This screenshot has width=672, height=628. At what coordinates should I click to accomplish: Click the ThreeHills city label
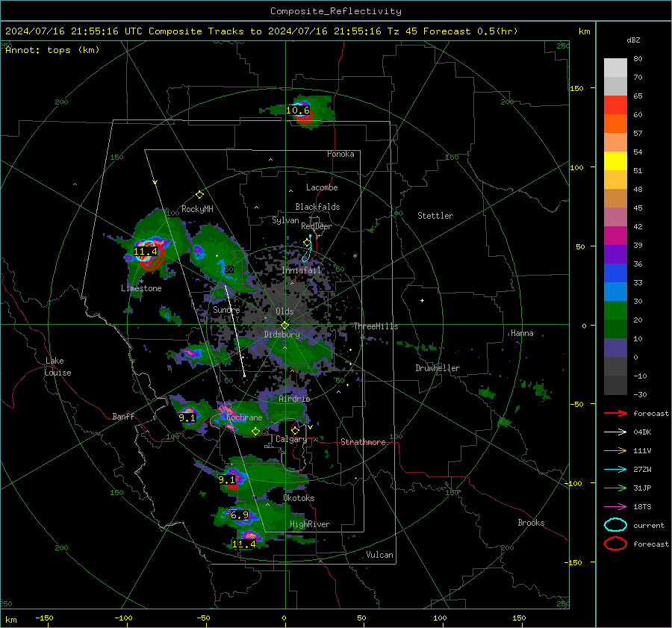[x=376, y=326]
